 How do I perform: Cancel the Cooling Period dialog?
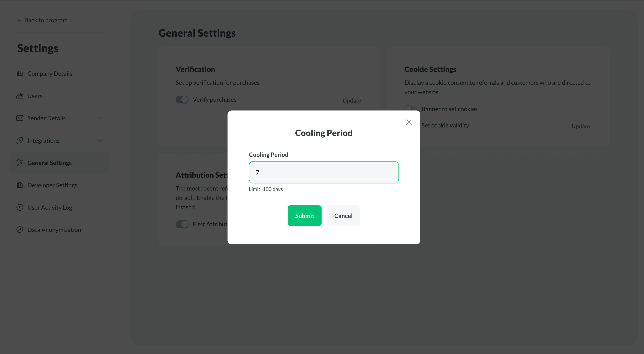(x=343, y=216)
